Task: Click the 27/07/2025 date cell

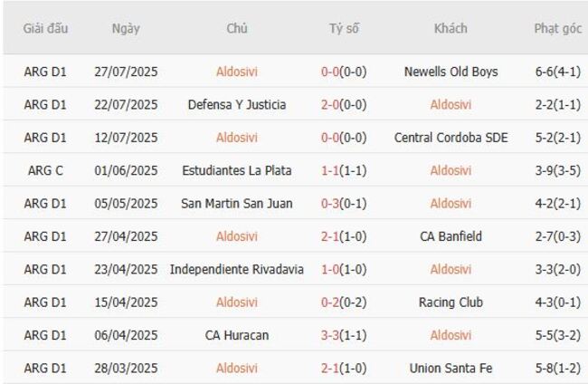Action: [x=126, y=72]
